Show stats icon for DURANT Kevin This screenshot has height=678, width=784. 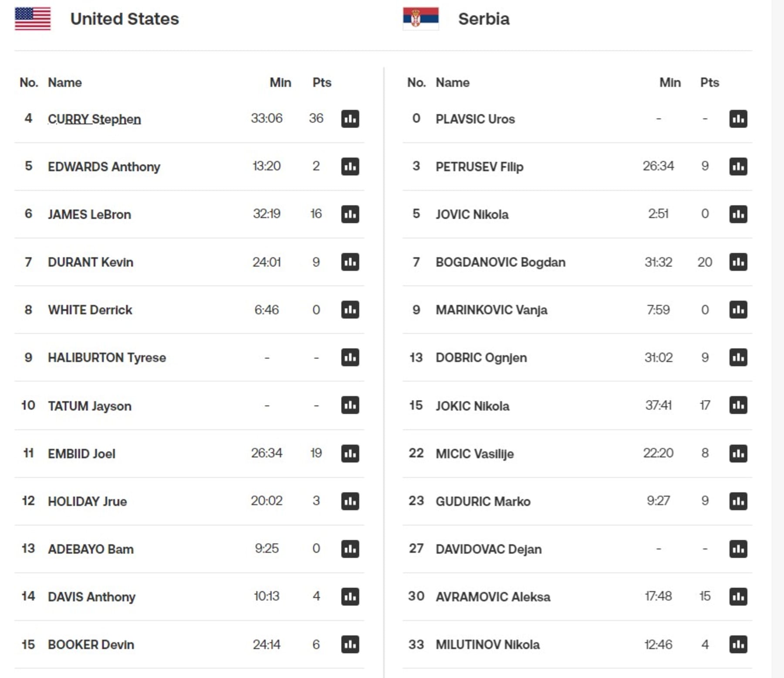tap(350, 262)
